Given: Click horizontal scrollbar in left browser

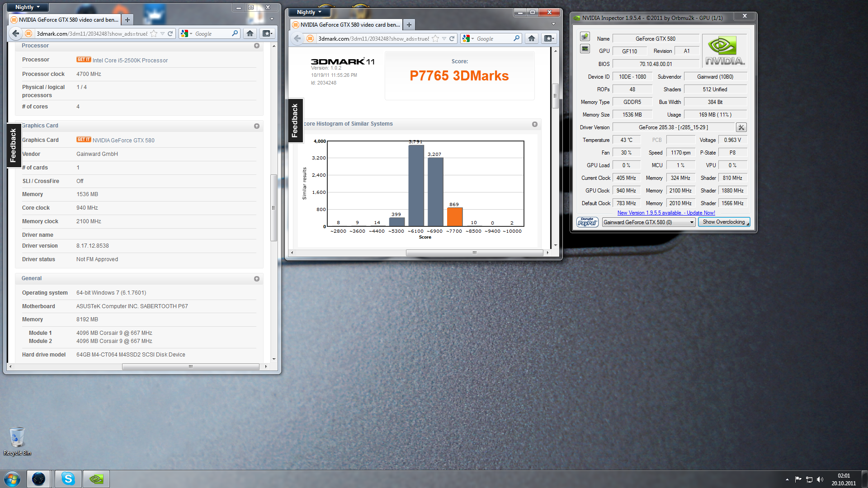Looking at the screenshot, I should pyautogui.click(x=190, y=366).
